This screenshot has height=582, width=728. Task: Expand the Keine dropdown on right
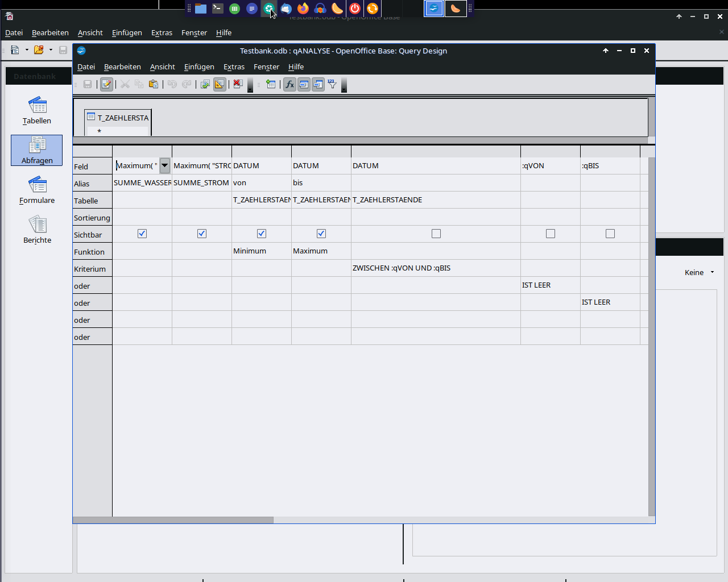(712, 272)
